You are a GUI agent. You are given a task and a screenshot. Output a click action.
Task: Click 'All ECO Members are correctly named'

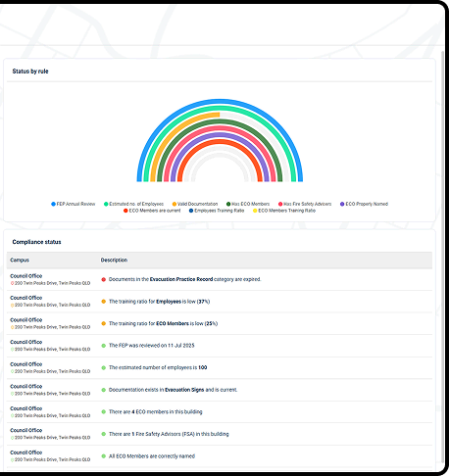coord(152,456)
